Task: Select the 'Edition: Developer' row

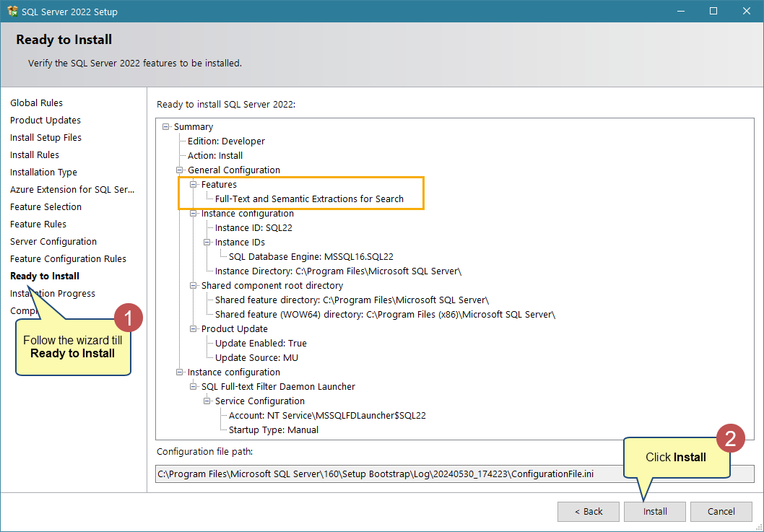Action: click(226, 141)
